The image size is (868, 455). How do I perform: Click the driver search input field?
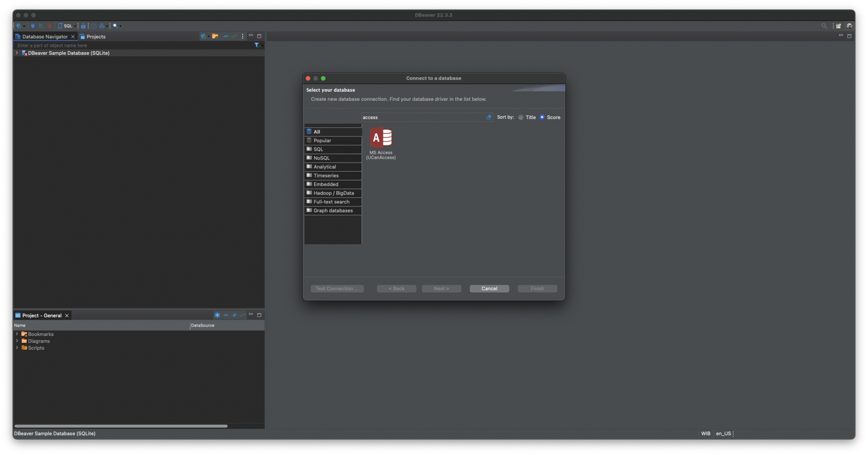pos(423,117)
